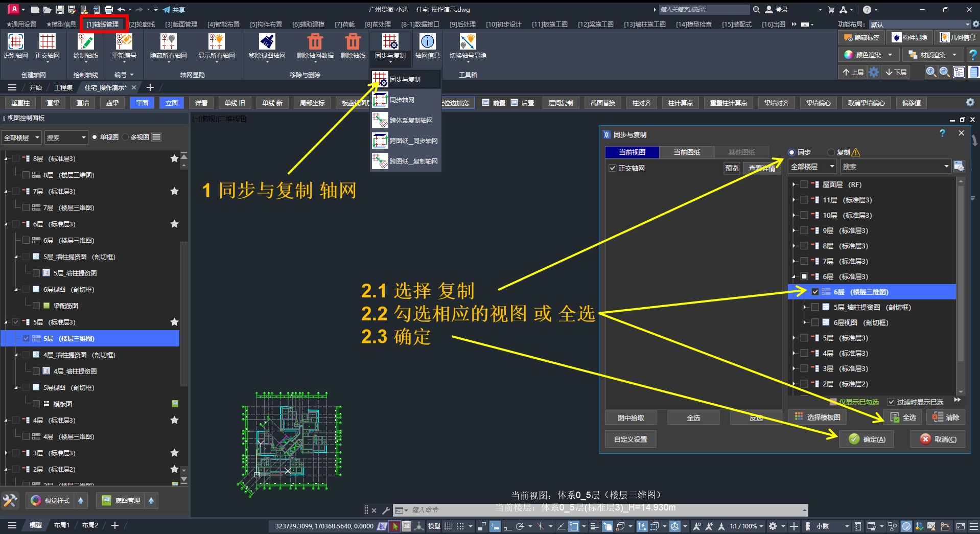Choose 同步轴网 from the dropdown menu
980x534 pixels.
(406, 100)
